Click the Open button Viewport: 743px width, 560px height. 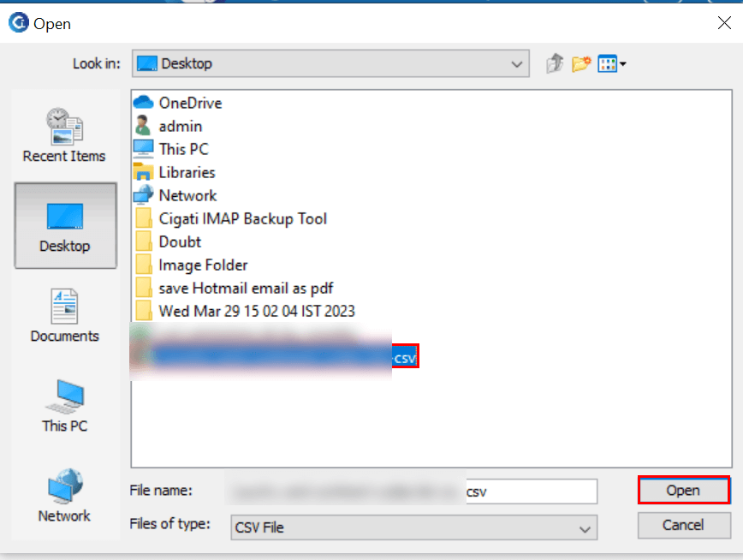pyautogui.click(x=684, y=491)
